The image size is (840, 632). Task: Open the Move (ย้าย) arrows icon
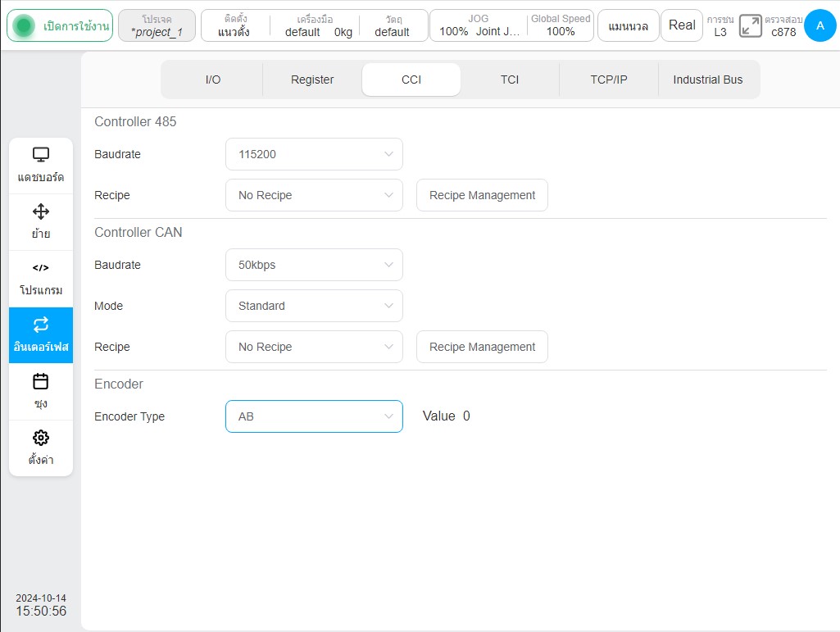(x=41, y=211)
